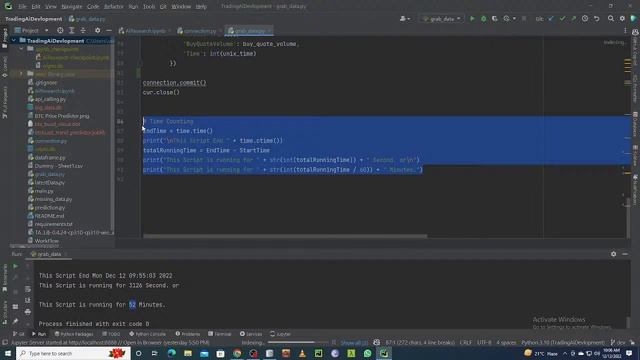
Task: Open VLC from the Windows taskbar
Action: click(302, 353)
